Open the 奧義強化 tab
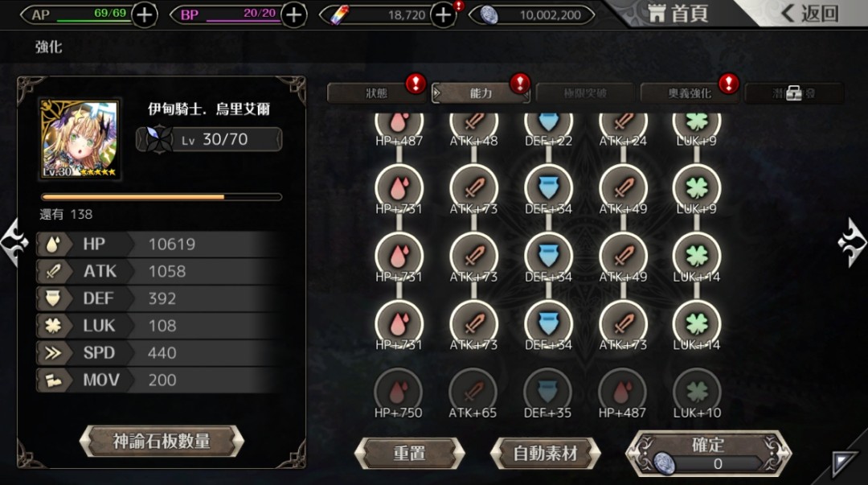Screen dimensions: 868x485 (690, 93)
